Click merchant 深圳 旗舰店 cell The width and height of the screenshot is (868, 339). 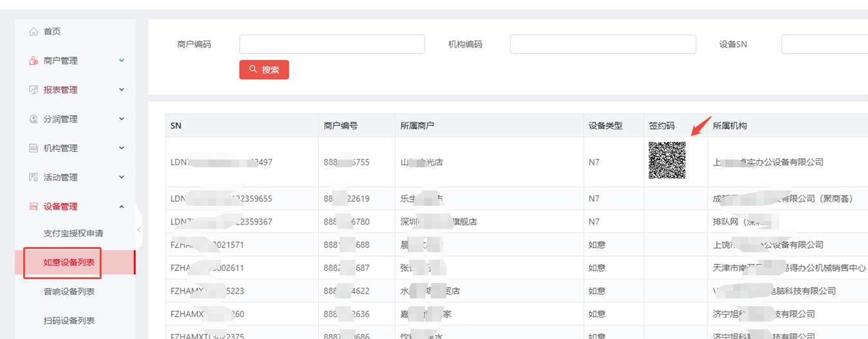(489, 222)
